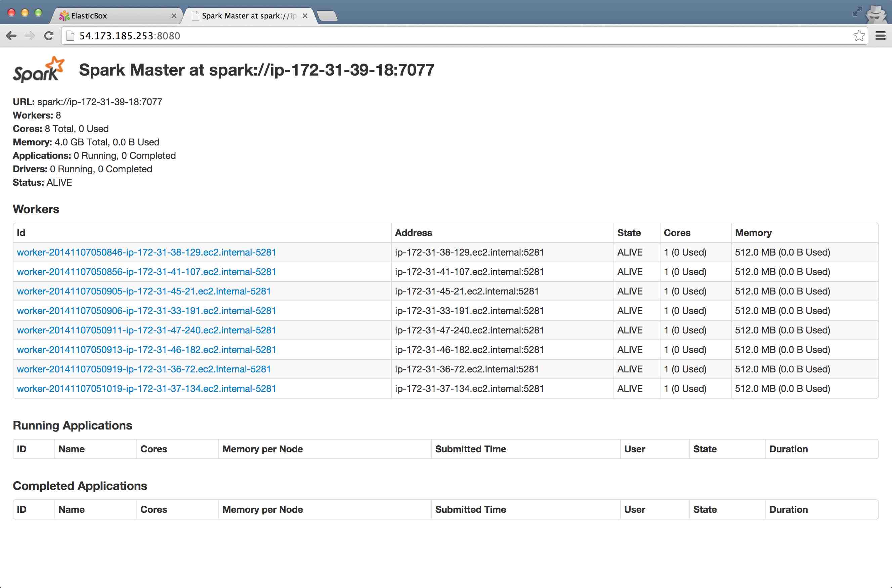This screenshot has width=892, height=588.
Task: Open a new browser tab
Action: pyautogui.click(x=327, y=16)
